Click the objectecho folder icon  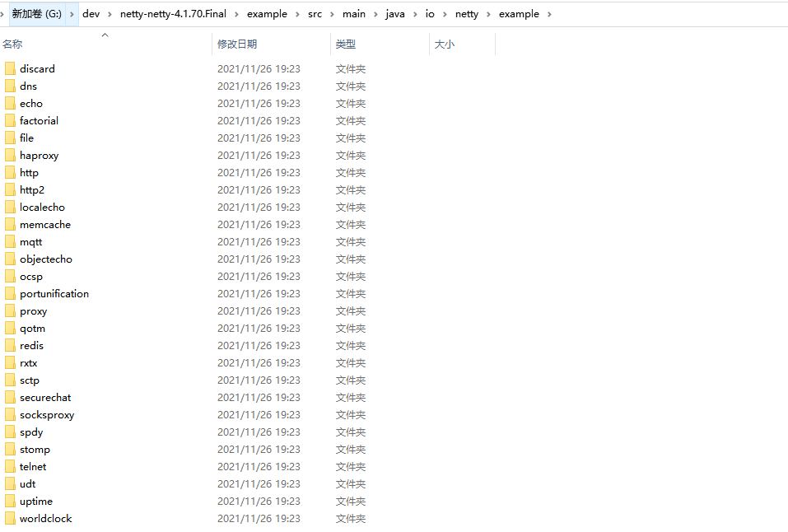coord(10,259)
